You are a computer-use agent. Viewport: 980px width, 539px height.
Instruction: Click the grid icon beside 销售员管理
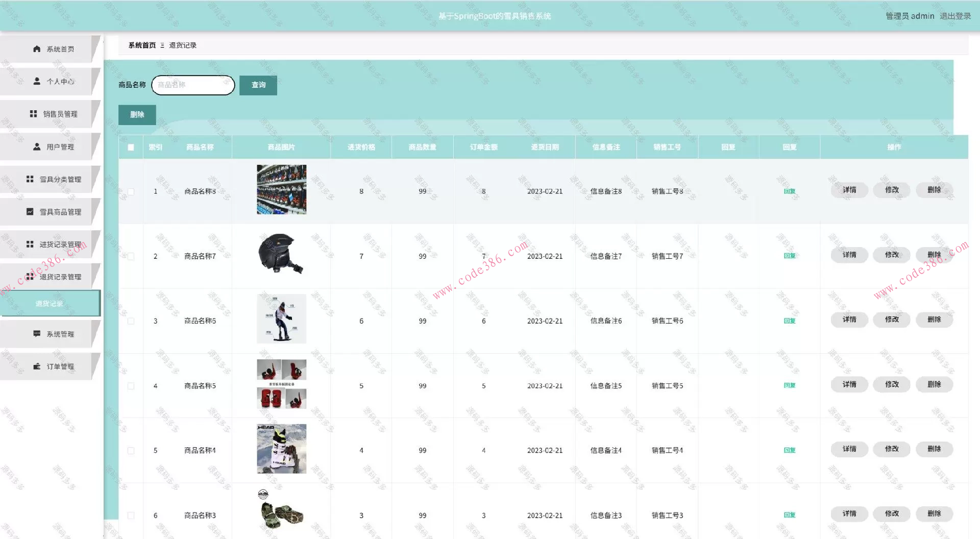click(33, 114)
